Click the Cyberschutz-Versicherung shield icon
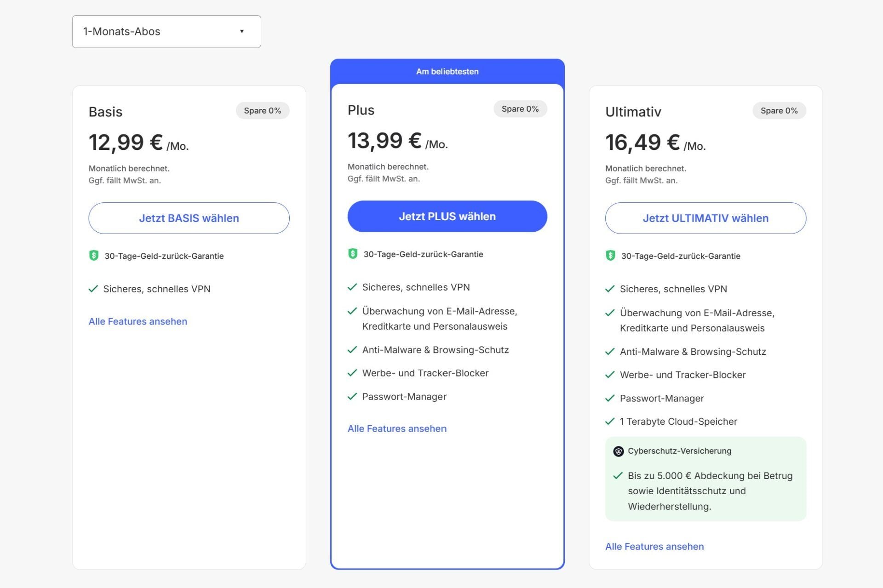Screen dimensions: 883x588 click(619, 451)
